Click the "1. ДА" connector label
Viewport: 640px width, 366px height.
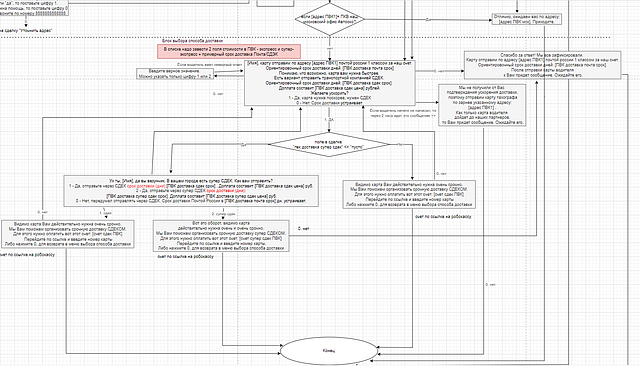point(329,120)
